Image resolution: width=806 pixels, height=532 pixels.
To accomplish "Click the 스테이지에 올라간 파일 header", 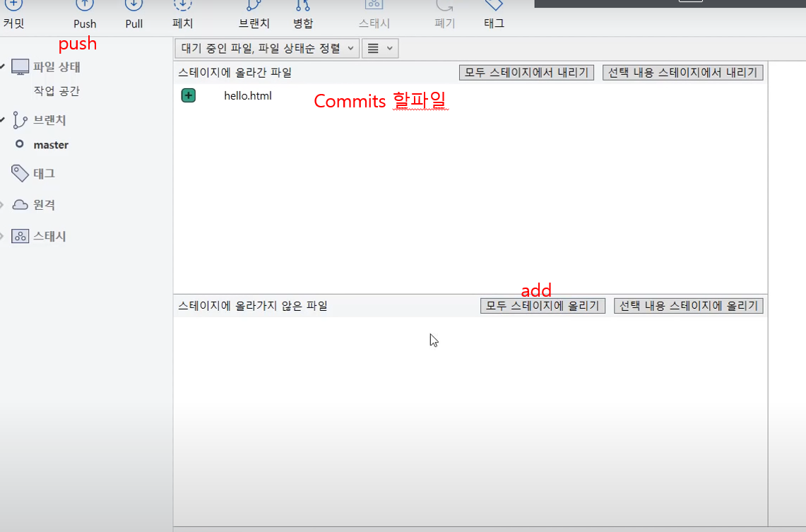I will pyautogui.click(x=235, y=73).
